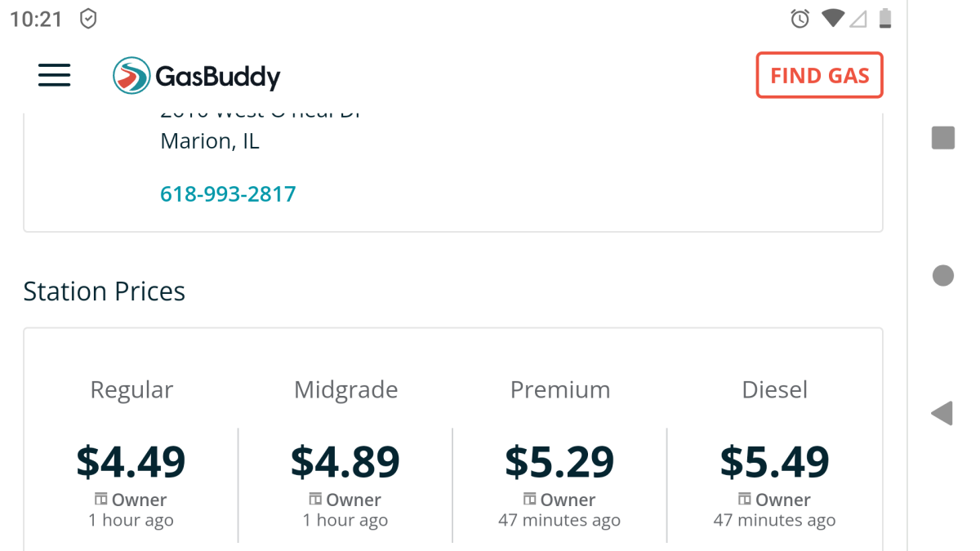Call the station phone number 618-993-2817
This screenshot has width=980, height=551.
click(x=228, y=193)
